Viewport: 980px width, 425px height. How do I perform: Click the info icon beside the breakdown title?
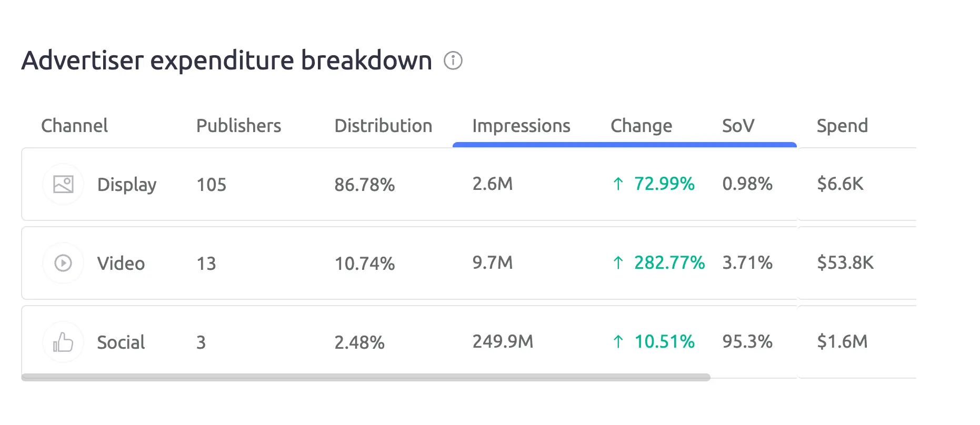[x=453, y=60]
